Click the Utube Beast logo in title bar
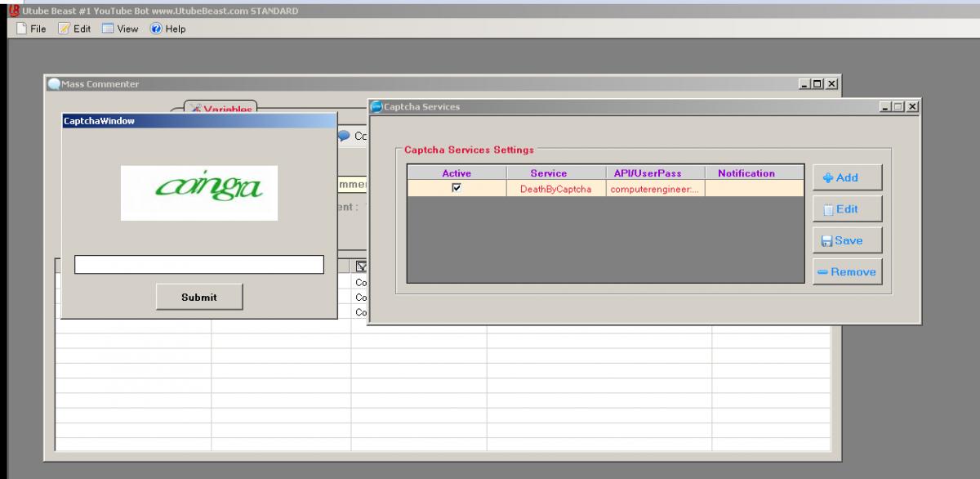Image resolution: width=980 pixels, height=479 pixels. pyautogui.click(x=12, y=10)
